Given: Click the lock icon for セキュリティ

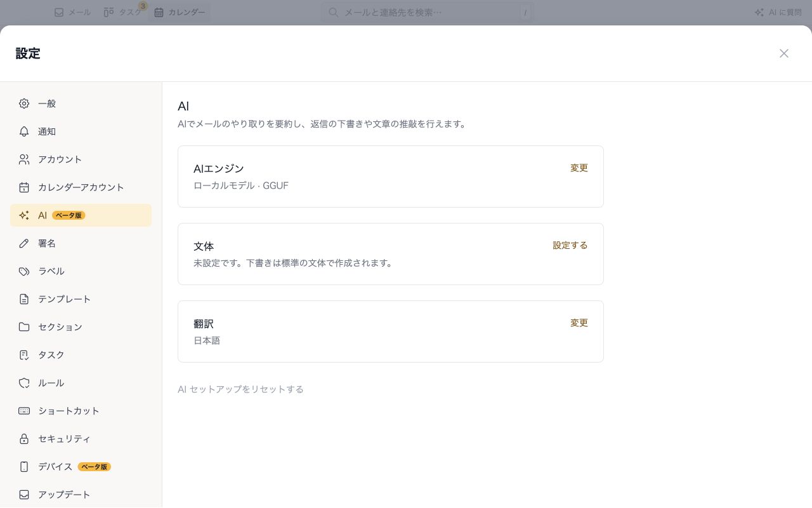Looking at the screenshot, I should pos(24,439).
